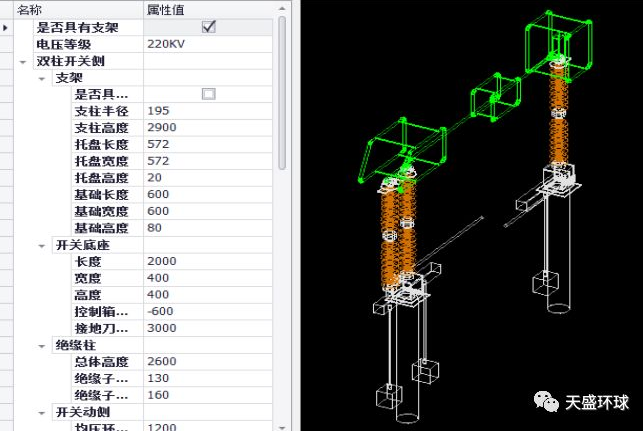Edit the 均压环... value 1200
This screenshot has width=643, height=431.
[208, 426]
